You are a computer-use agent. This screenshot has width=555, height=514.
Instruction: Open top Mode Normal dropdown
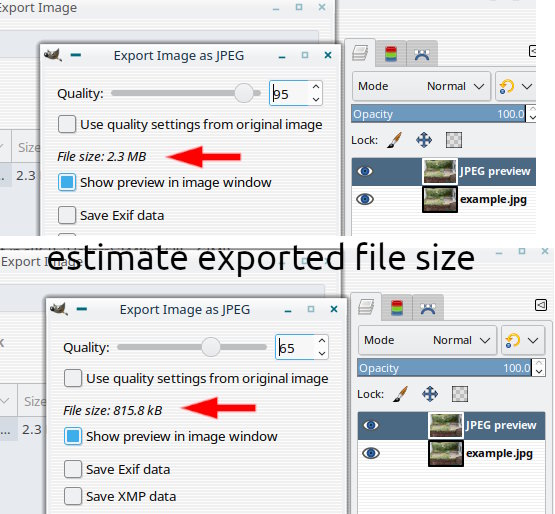[421, 86]
